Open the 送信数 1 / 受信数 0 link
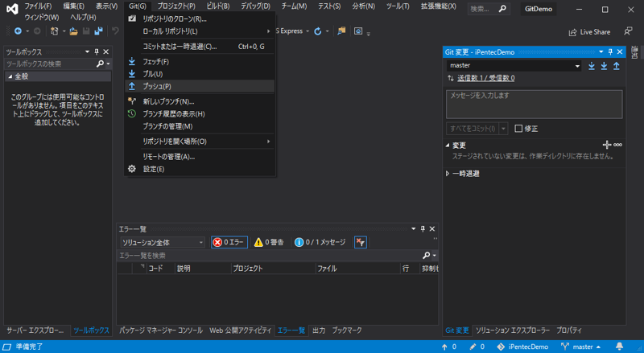 (x=486, y=78)
